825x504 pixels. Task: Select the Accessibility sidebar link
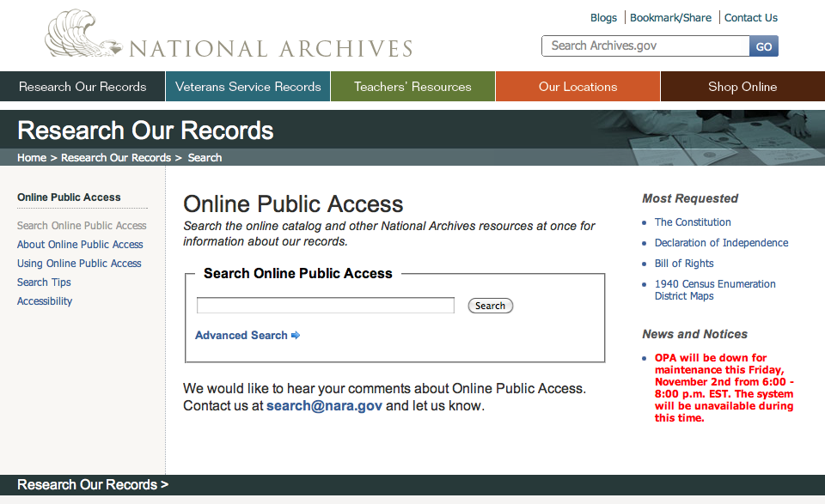[x=45, y=301]
